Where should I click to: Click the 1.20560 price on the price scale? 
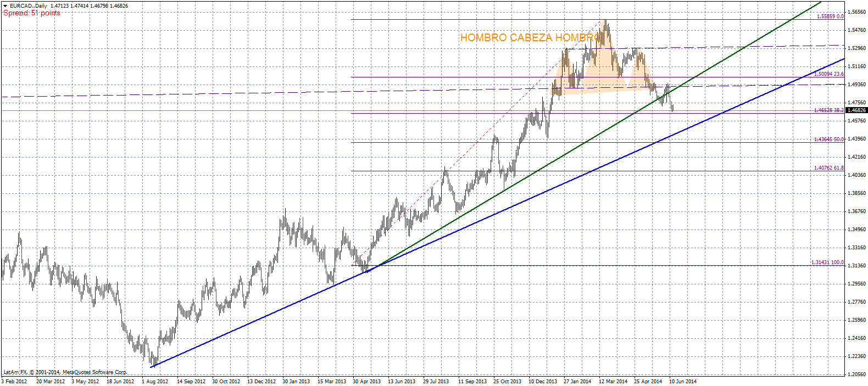pos(857,374)
